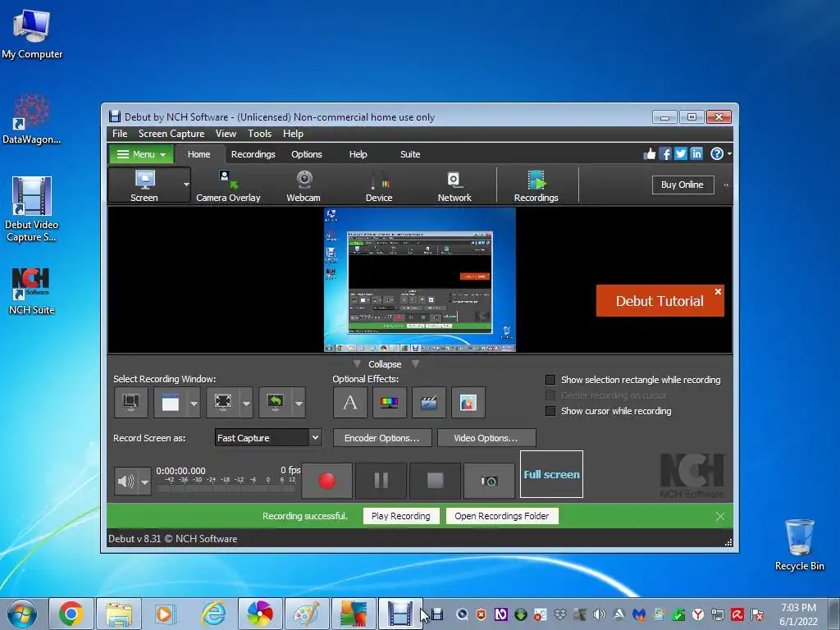Select the Webcam source
The width and height of the screenshot is (840, 630).
coord(304,185)
